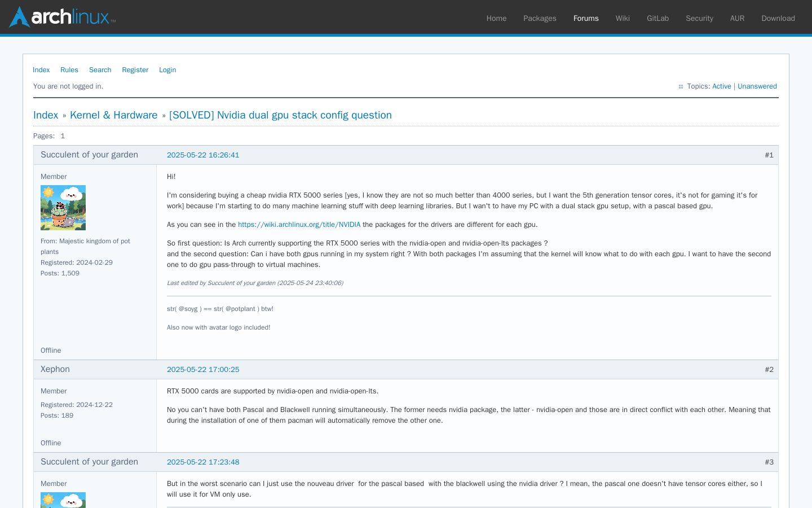Go to Packages in top navigation
The width and height of the screenshot is (812, 508).
click(540, 18)
